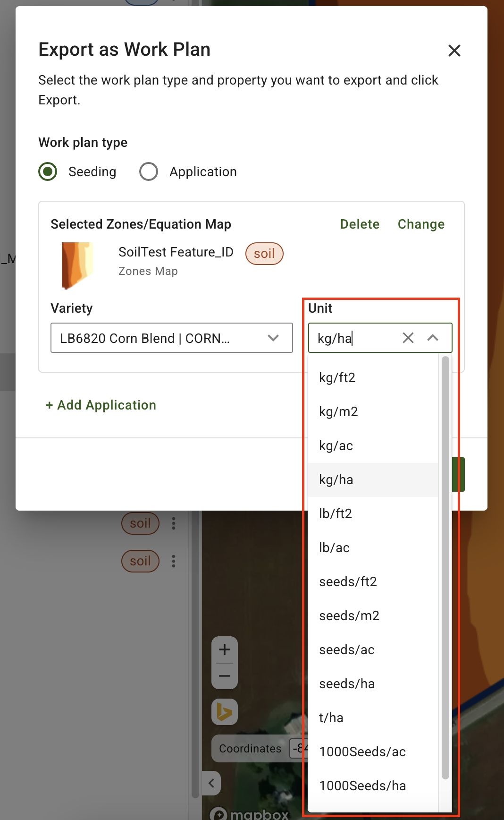The height and width of the screenshot is (820, 504).
Task: Select lb/ac unit option
Action: (x=334, y=548)
